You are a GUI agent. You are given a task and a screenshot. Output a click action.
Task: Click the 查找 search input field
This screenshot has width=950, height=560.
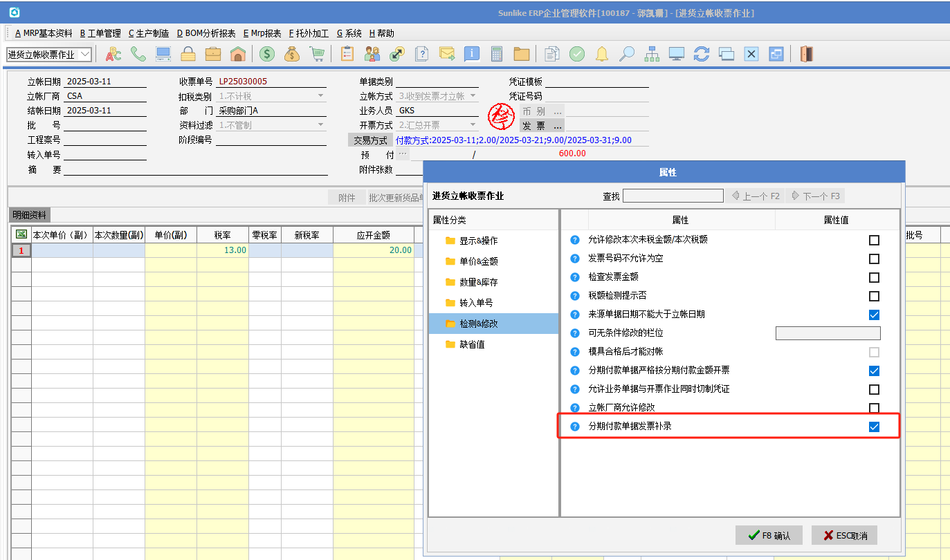(x=673, y=196)
